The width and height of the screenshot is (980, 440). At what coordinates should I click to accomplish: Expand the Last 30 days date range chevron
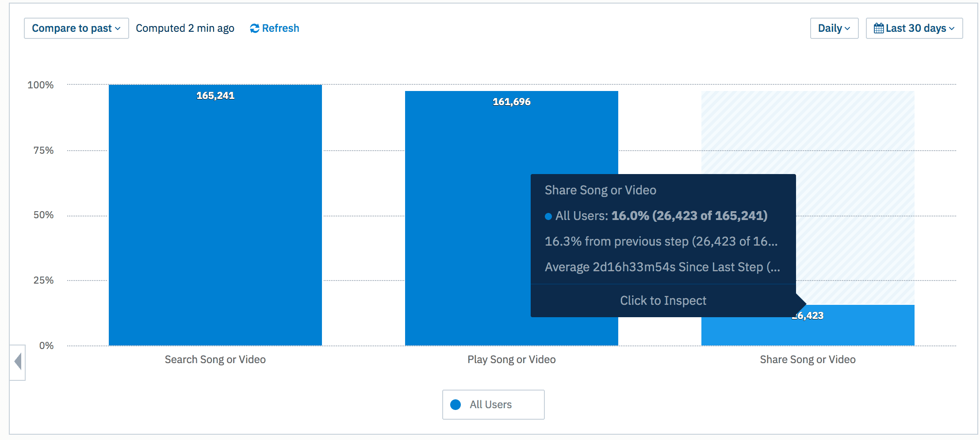[x=952, y=29]
